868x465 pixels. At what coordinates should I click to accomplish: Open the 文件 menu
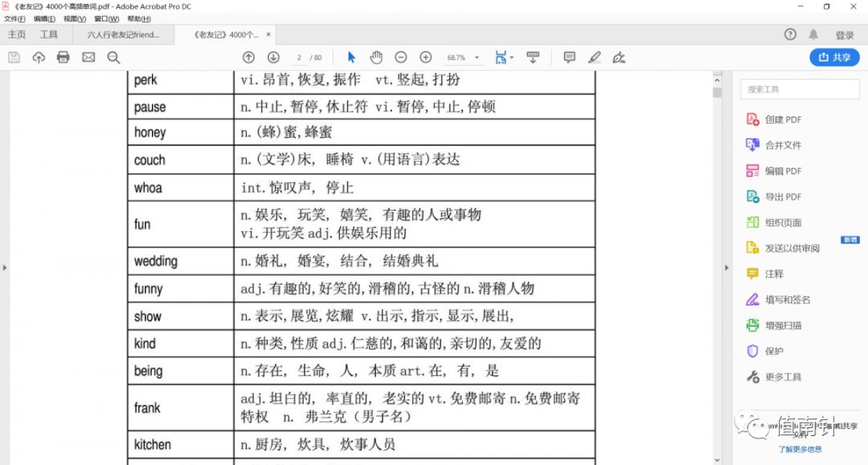pos(14,18)
